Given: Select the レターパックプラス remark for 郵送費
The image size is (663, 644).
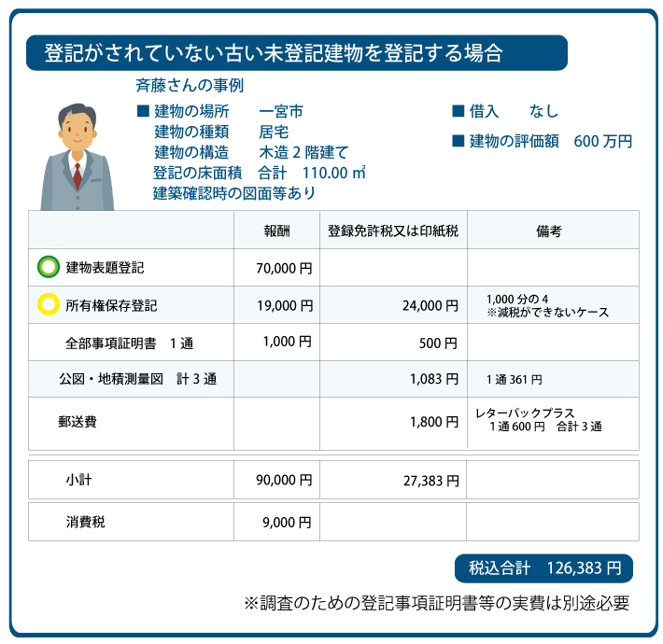Looking at the screenshot, I should 538,419.
